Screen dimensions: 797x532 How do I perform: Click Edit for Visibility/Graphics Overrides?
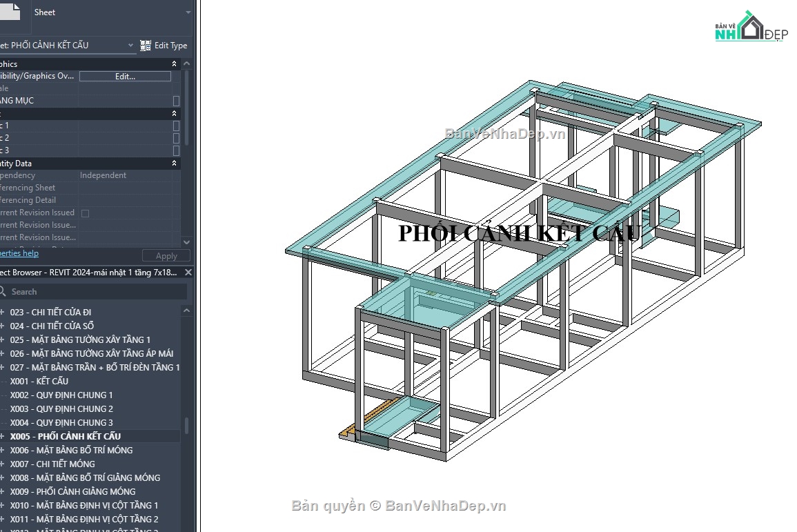(x=124, y=76)
